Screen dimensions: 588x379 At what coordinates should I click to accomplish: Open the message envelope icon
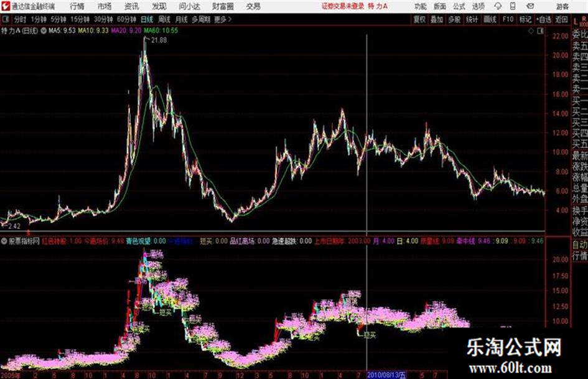tap(530, 6)
